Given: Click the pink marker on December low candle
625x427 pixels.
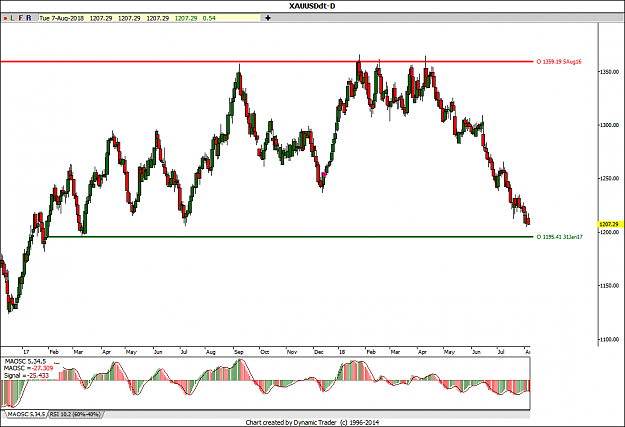Looking at the screenshot, I should pos(325,174).
